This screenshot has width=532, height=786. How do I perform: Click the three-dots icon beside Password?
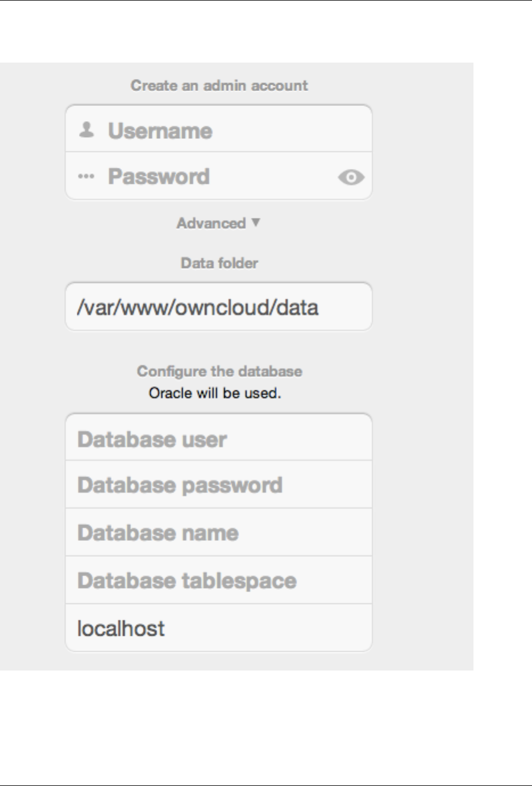(x=86, y=177)
